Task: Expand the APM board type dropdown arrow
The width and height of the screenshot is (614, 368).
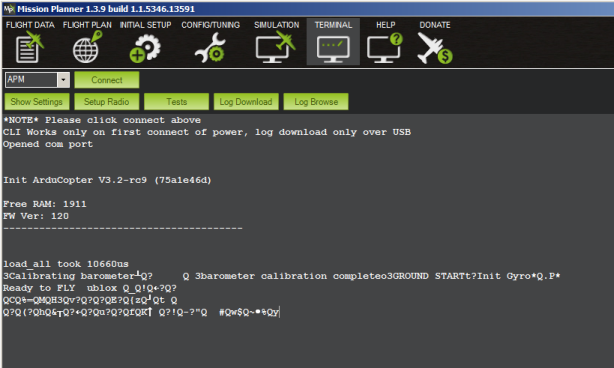Action: (x=63, y=80)
